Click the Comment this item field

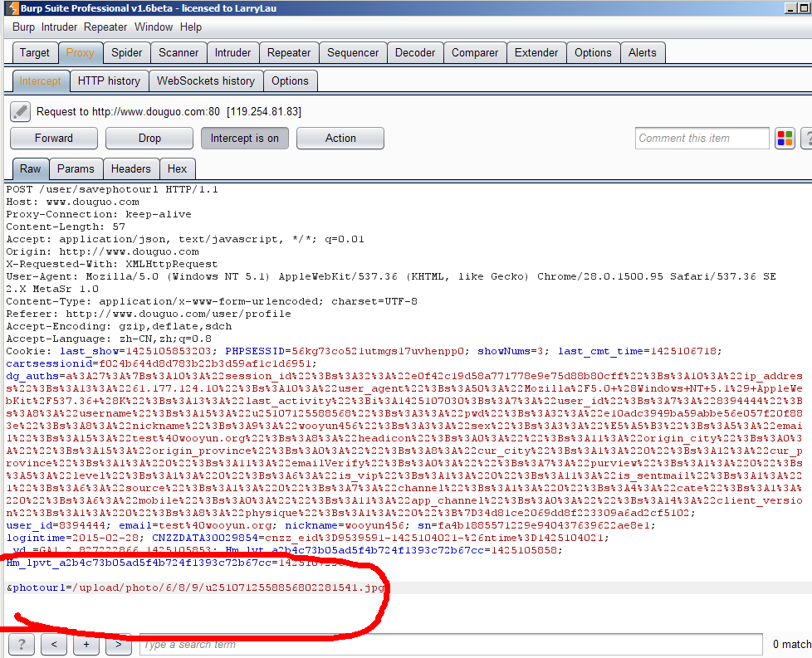[702, 139]
